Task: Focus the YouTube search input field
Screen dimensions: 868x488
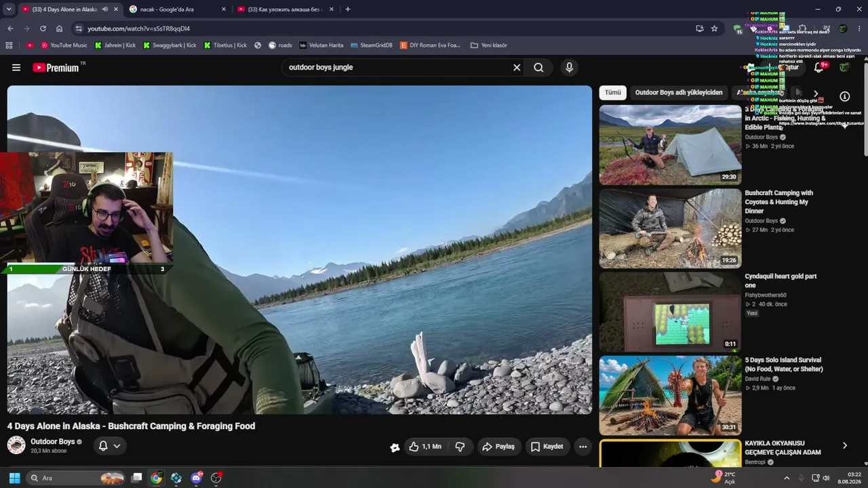Action: tap(396, 68)
